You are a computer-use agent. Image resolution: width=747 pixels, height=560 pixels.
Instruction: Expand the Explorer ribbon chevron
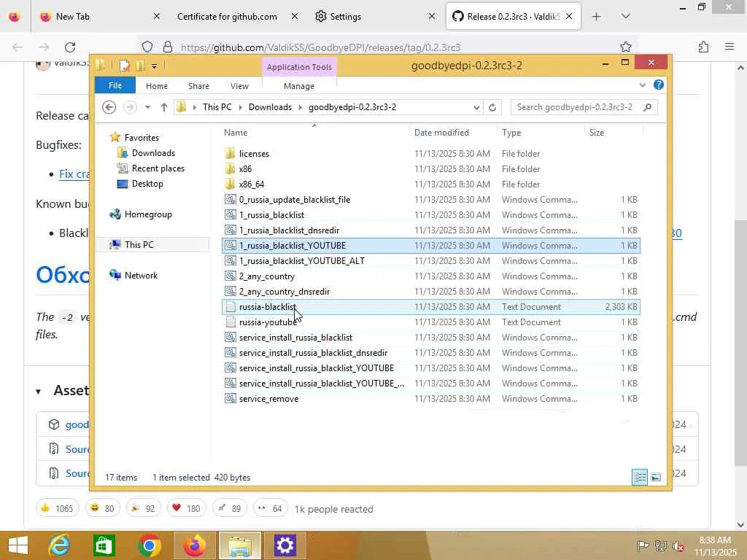pyautogui.click(x=642, y=85)
